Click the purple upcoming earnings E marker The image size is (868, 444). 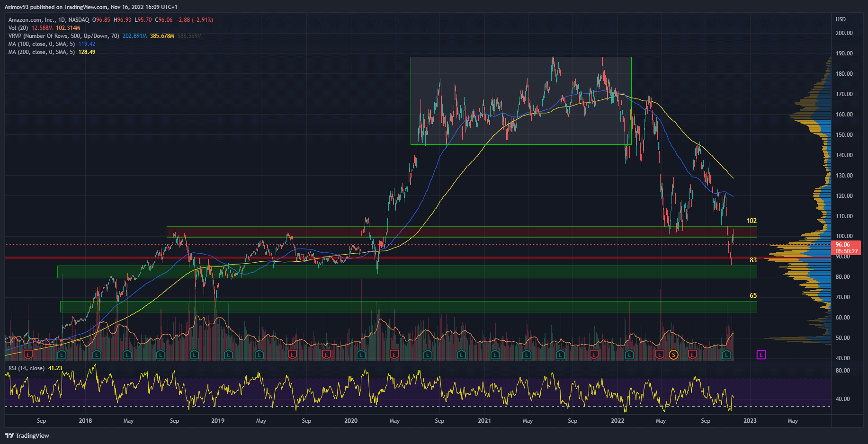(761, 355)
